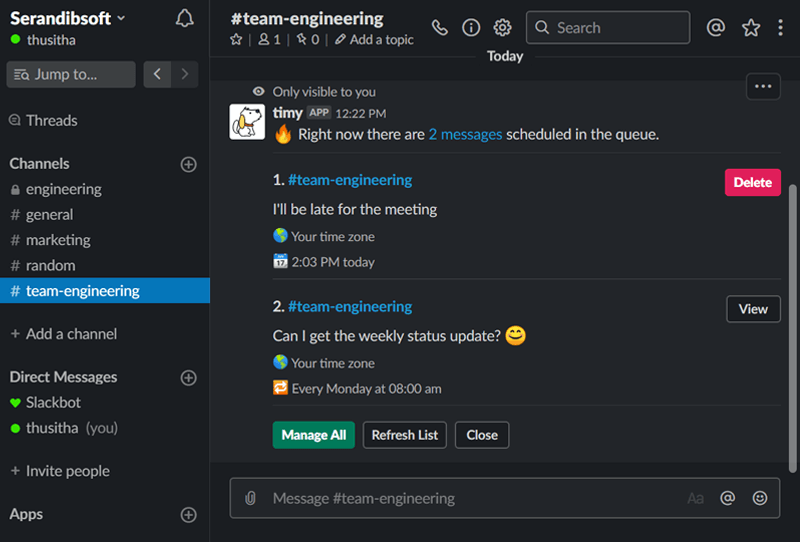
Task: Star the #team-engineering channel
Action: 236,39
